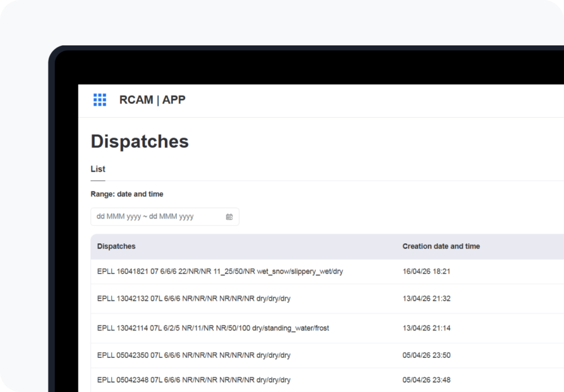Click the RCAM | APP title
Screen dimensions: 564x392
pos(152,100)
